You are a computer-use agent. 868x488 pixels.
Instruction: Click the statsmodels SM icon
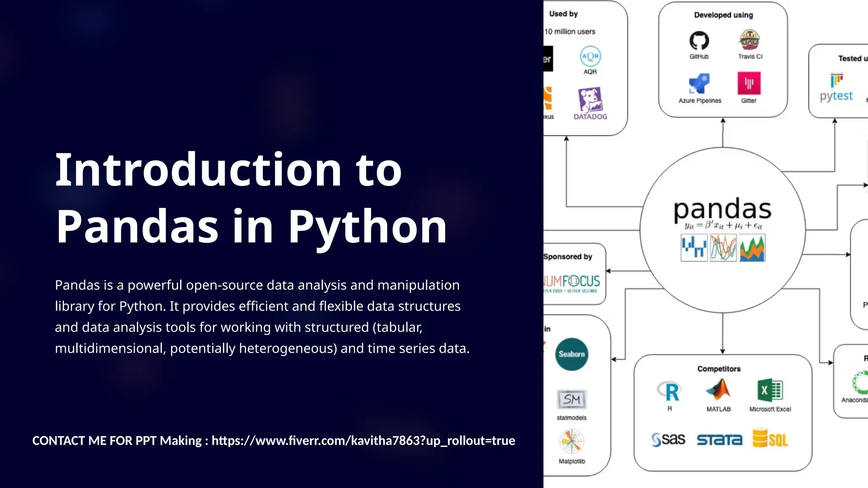coord(571,399)
